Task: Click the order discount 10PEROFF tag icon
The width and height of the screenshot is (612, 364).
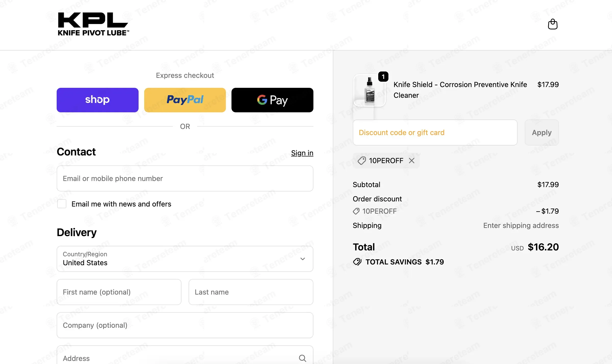Action: pos(356,211)
